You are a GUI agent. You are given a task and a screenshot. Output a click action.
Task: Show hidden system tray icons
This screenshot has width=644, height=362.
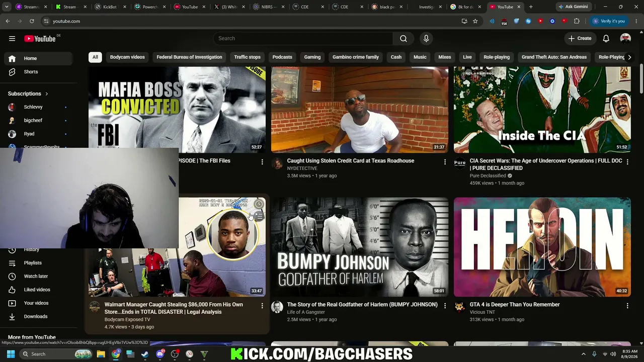[584, 354]
